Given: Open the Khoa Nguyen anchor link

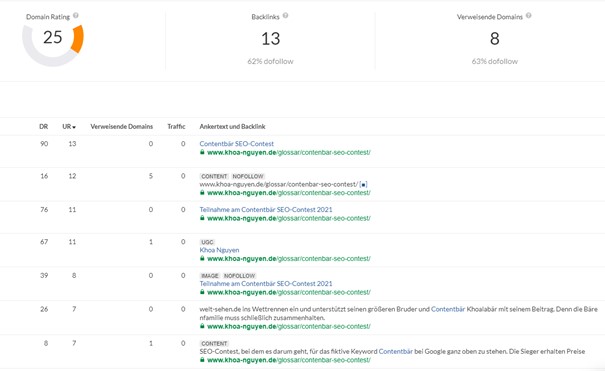Looking at the screenshot, I should [x=219, y=250].
